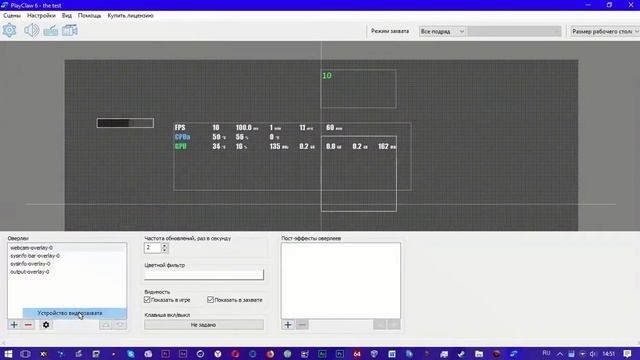The image size is (640, 360).
Task: Open the Сцены menu
Action: tap(11, 16)
